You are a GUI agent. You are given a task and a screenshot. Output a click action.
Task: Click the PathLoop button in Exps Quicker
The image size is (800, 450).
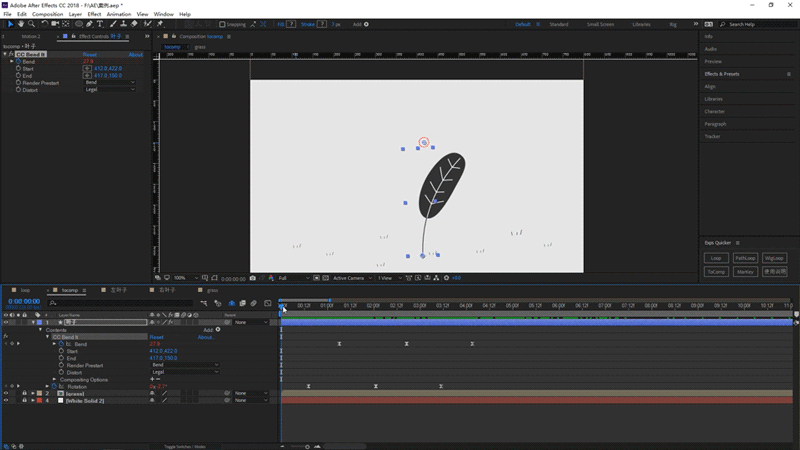[745, 258]
